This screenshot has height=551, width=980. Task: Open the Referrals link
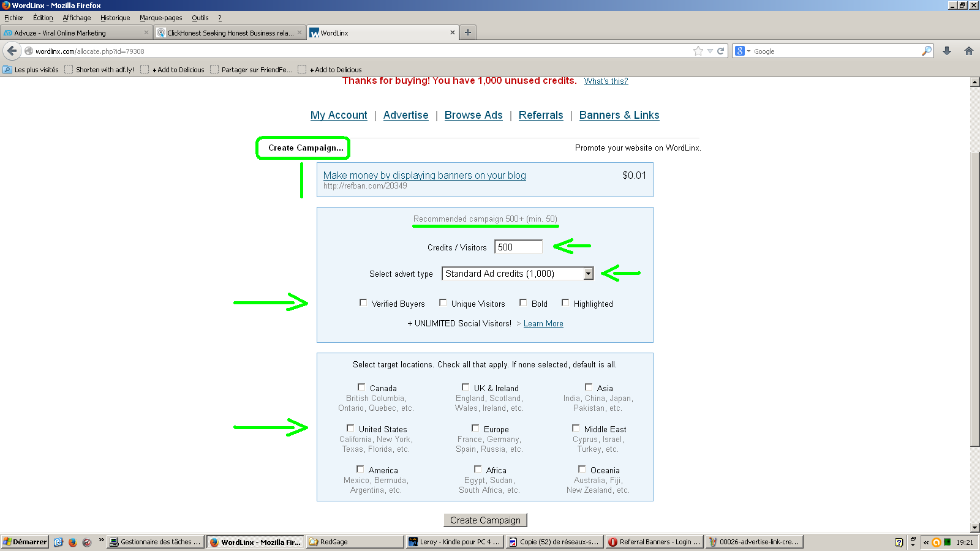tap(541, 115)
